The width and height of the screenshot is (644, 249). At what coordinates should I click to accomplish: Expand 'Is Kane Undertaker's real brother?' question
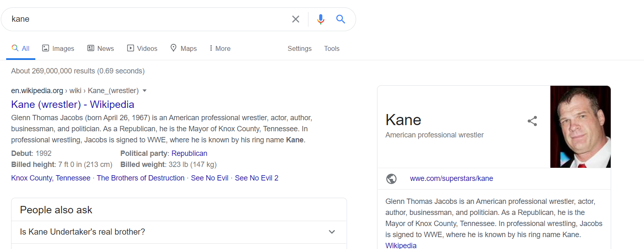tap(179, 232)
